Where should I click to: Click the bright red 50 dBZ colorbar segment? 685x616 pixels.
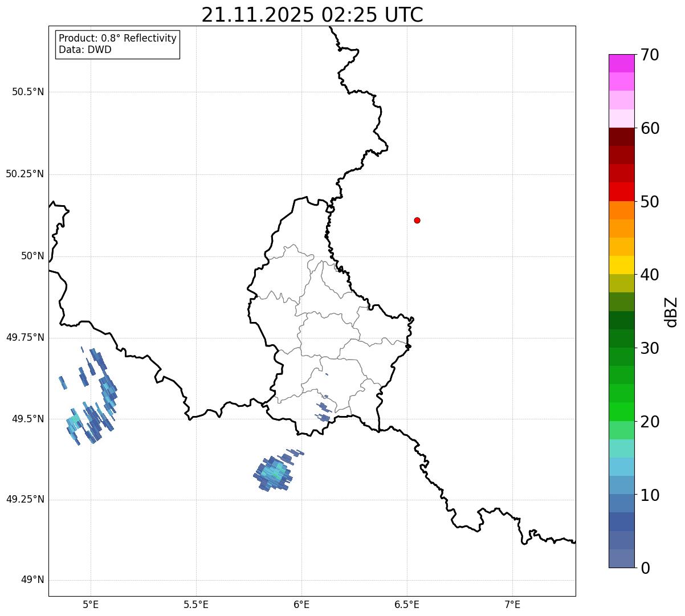(x=621, y=191)
